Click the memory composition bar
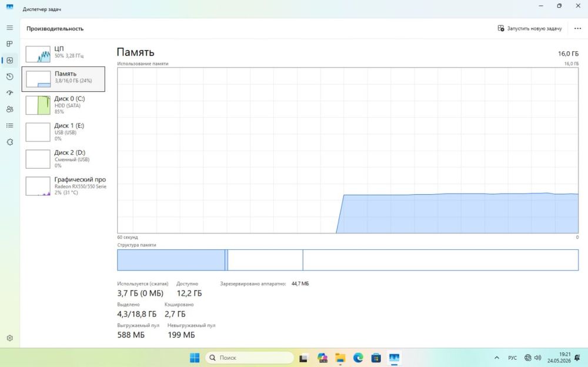Image resolution: width=588 pixels, height=367 pixels. pos(348,260)
